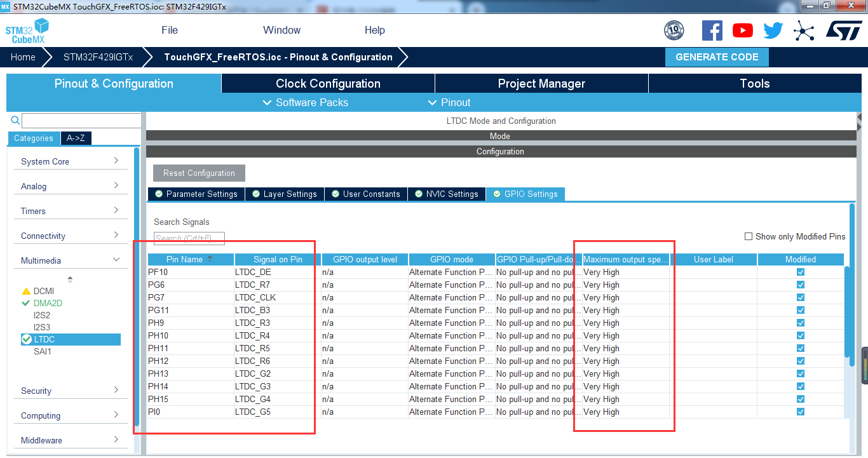
Task: Open the Facebook icon link
Action: 712,30
